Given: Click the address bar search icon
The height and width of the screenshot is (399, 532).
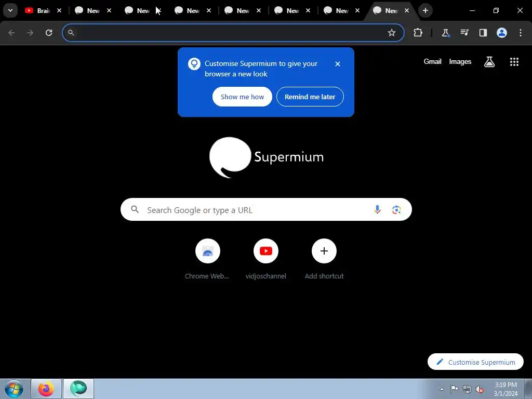Looking at the screenshot, I should [71, 33].
